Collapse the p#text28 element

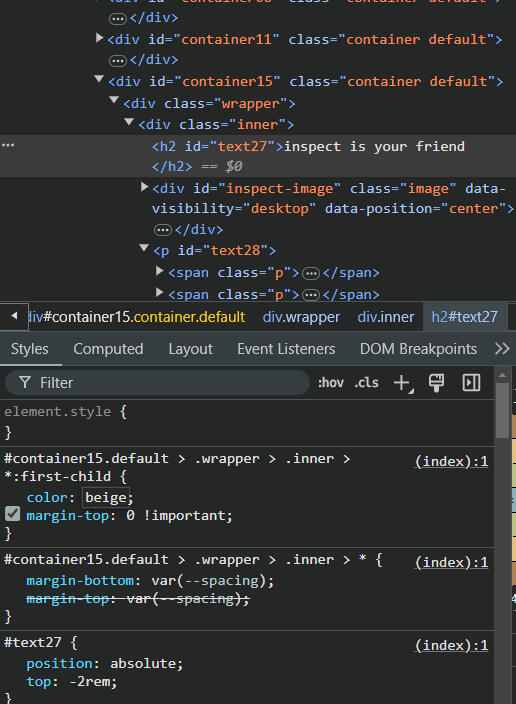tap(144, 247)
